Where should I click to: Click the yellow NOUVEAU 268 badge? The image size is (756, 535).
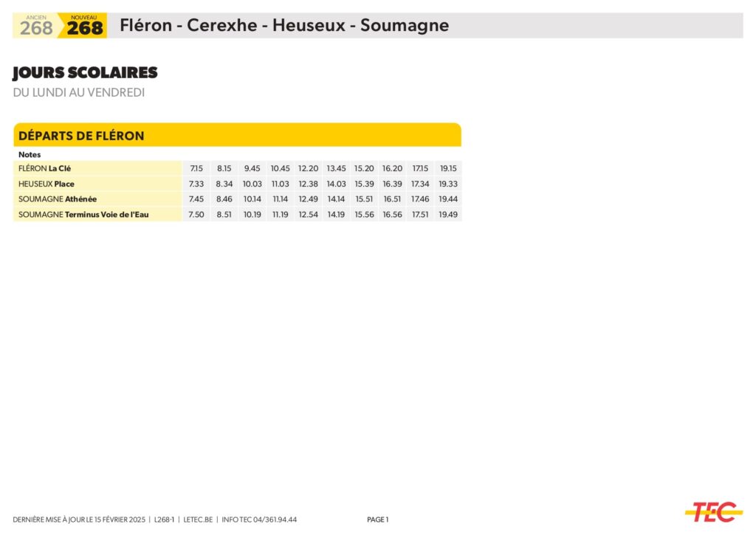coord(84,26)
